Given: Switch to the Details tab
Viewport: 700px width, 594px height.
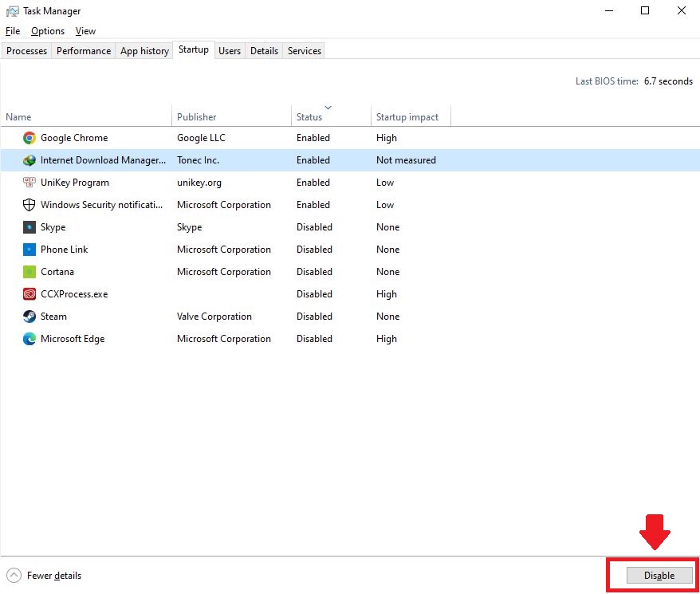Looking at the screenshot, I should click(x=264, y=51).
